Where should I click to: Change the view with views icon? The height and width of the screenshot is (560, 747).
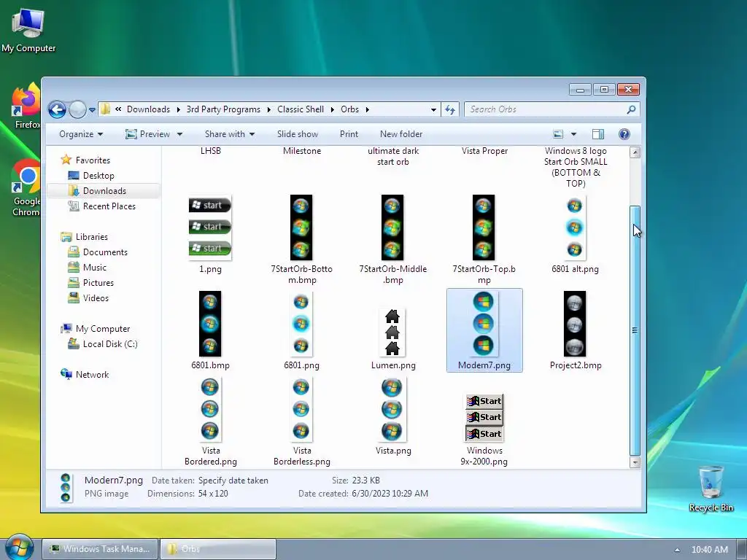point(558,134)
